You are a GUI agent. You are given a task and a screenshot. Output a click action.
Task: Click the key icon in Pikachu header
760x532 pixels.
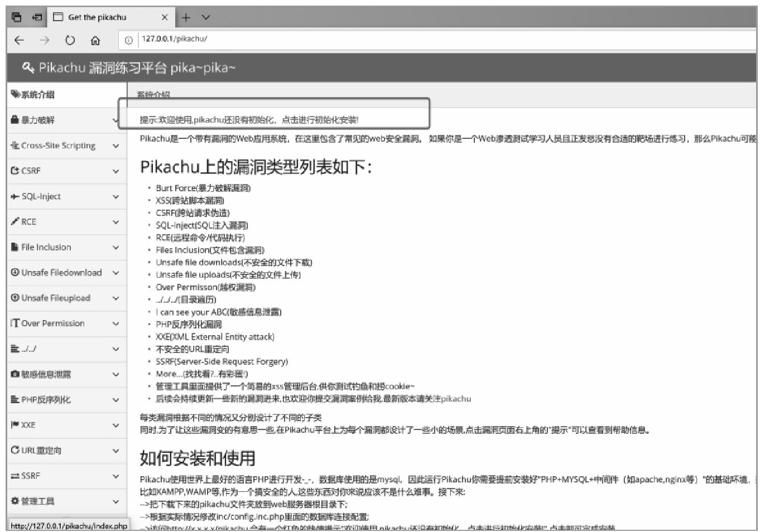[x=28, y=68]
